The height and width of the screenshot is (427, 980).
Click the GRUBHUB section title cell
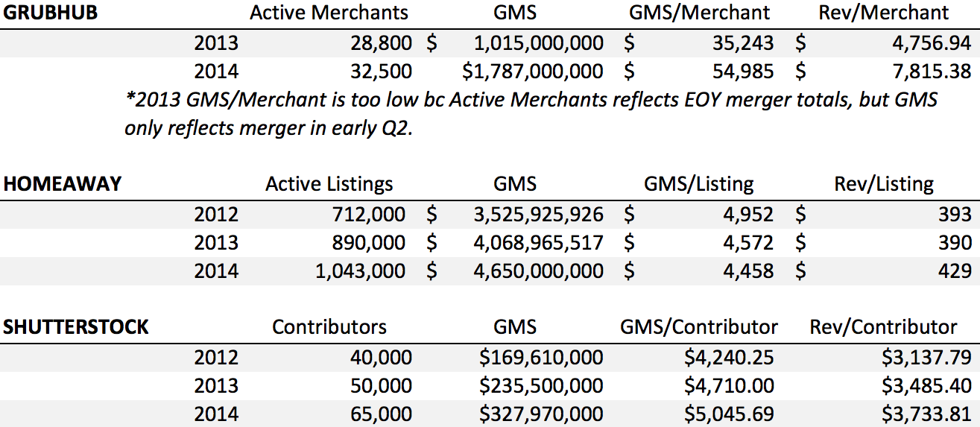pos(50,13)
